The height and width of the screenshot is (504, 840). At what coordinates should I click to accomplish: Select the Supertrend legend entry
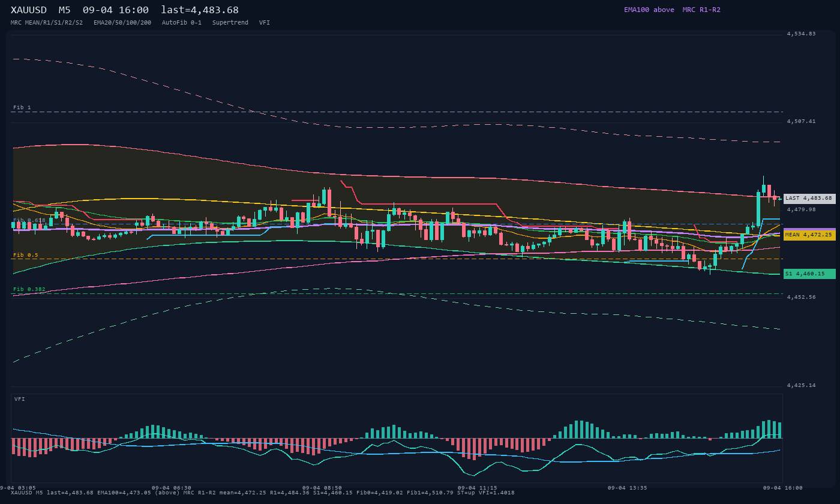click(x=230, y=23)
